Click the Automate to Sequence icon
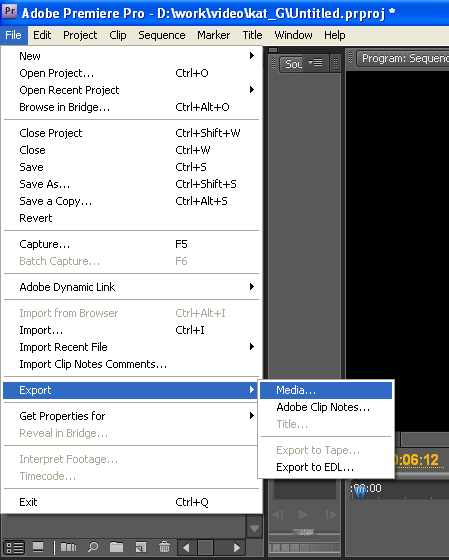Screen dimensions: 449x560 tap(69, 547)
